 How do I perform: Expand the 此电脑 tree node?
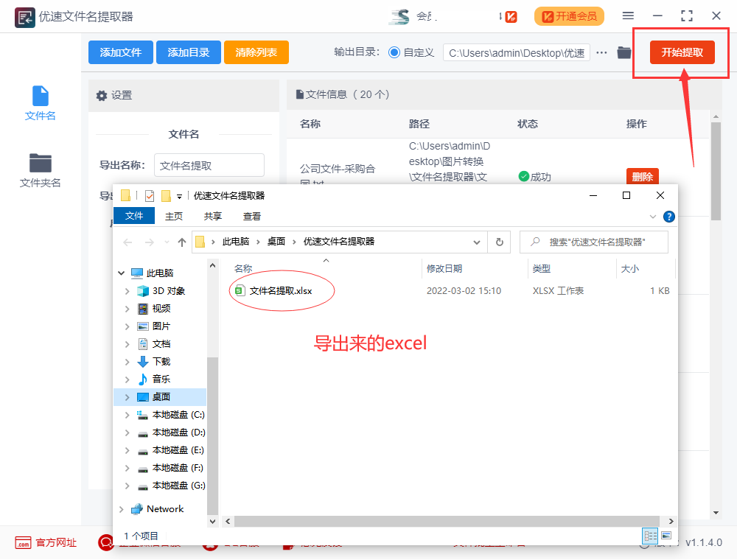tap(121, 272)
